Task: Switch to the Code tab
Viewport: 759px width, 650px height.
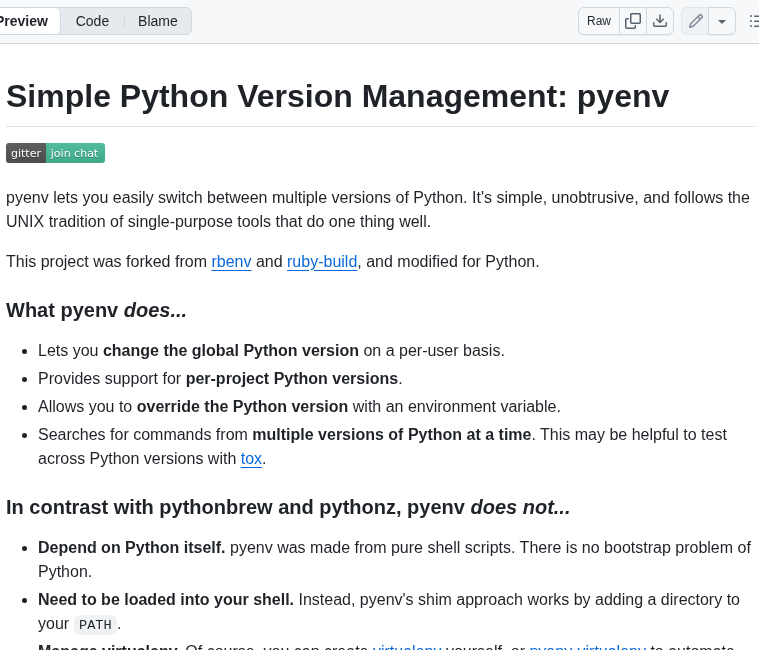Action: point(92,21)
